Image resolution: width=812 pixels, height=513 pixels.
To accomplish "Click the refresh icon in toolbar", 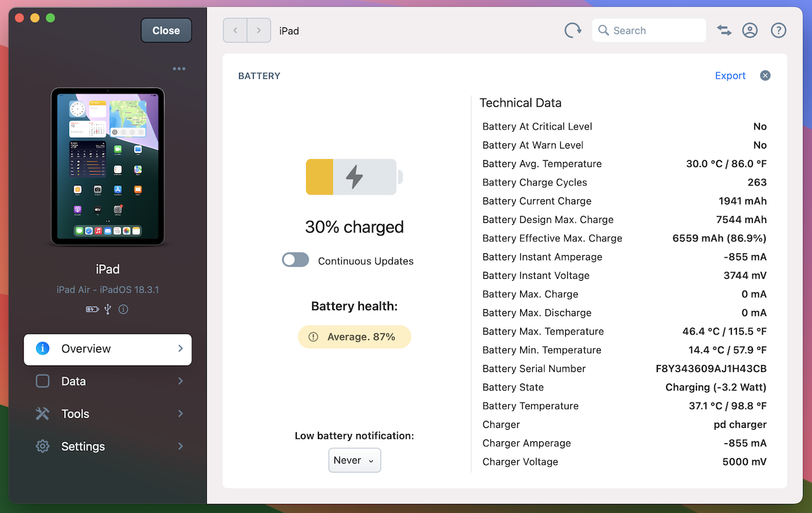I will pyautogui.click(x=573, y=30).
